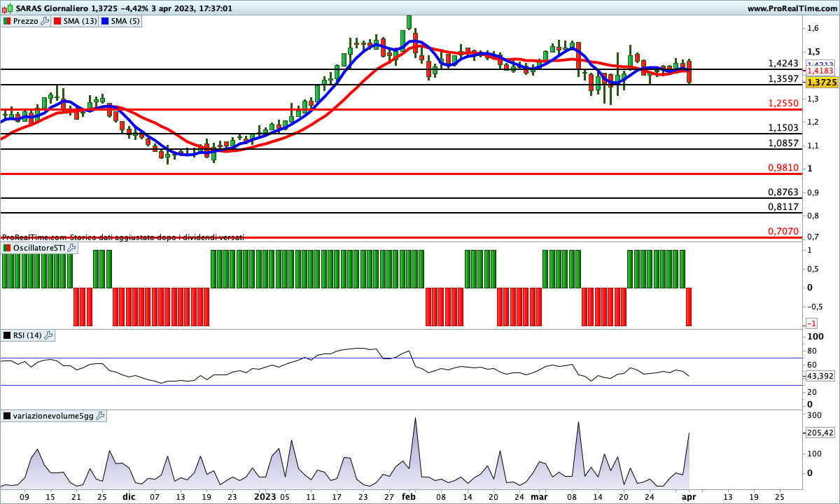Open variazionevolume5gg settings wrench icon
The image size is (840, 504).
point(99,416)
